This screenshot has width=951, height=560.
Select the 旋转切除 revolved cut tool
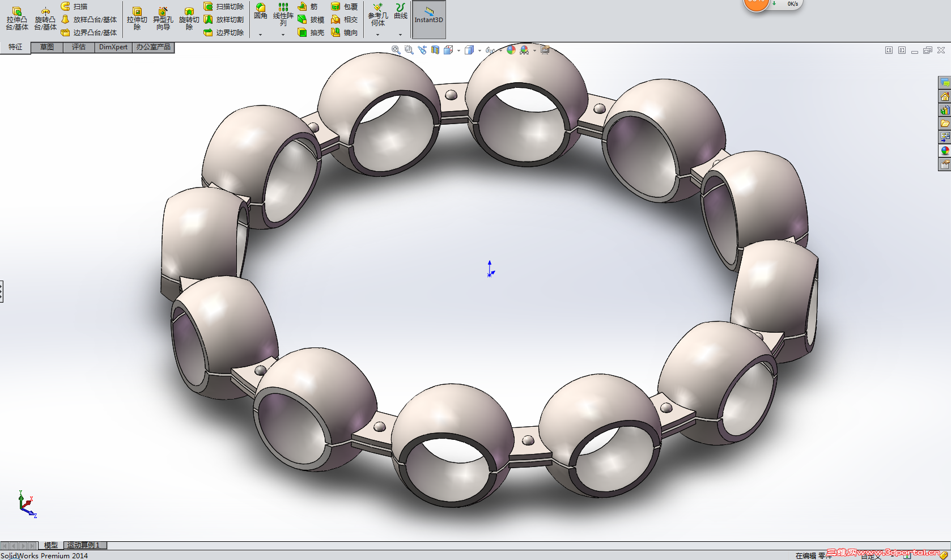pyautogui.click(x=189, y=19)
